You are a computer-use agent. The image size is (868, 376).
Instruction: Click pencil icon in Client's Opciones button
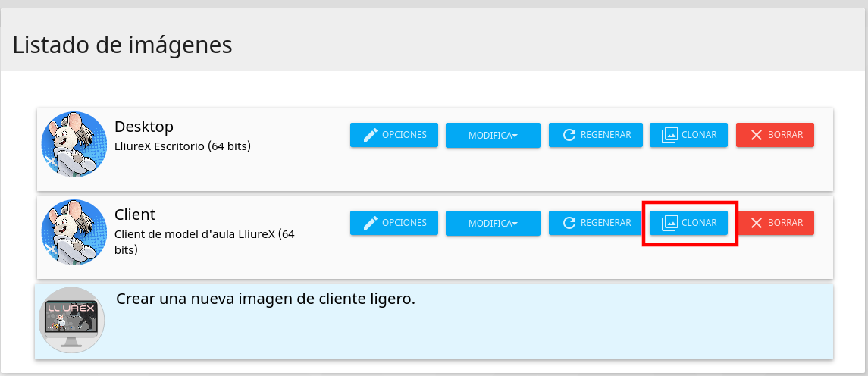[x=370, y=223]
